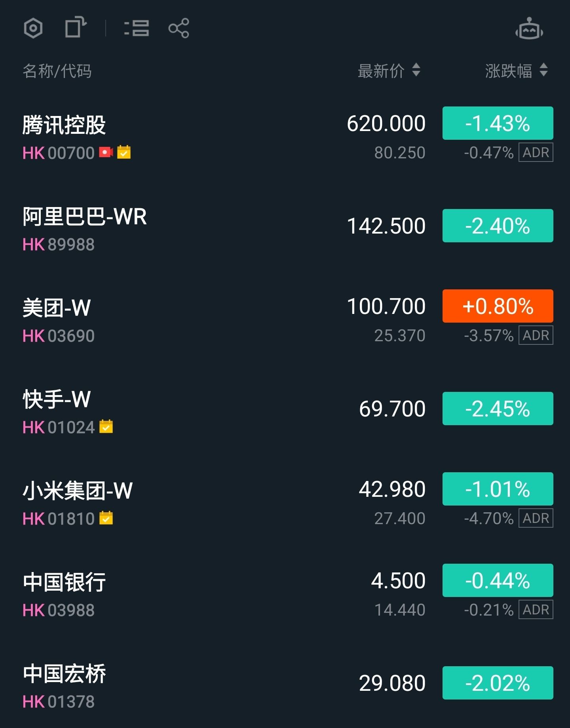
Task: Select the 中国银行 price 4.500
Action: click(398, 580)
